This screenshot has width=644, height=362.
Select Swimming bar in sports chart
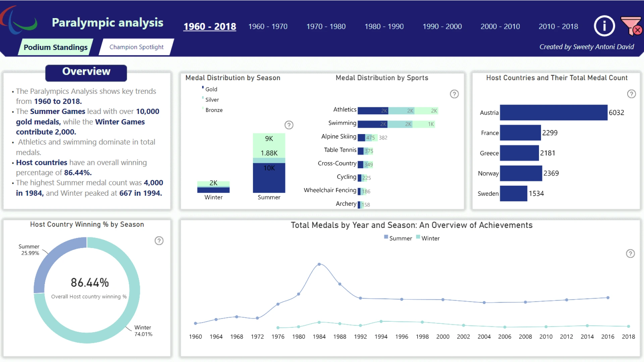pos(396,124)
